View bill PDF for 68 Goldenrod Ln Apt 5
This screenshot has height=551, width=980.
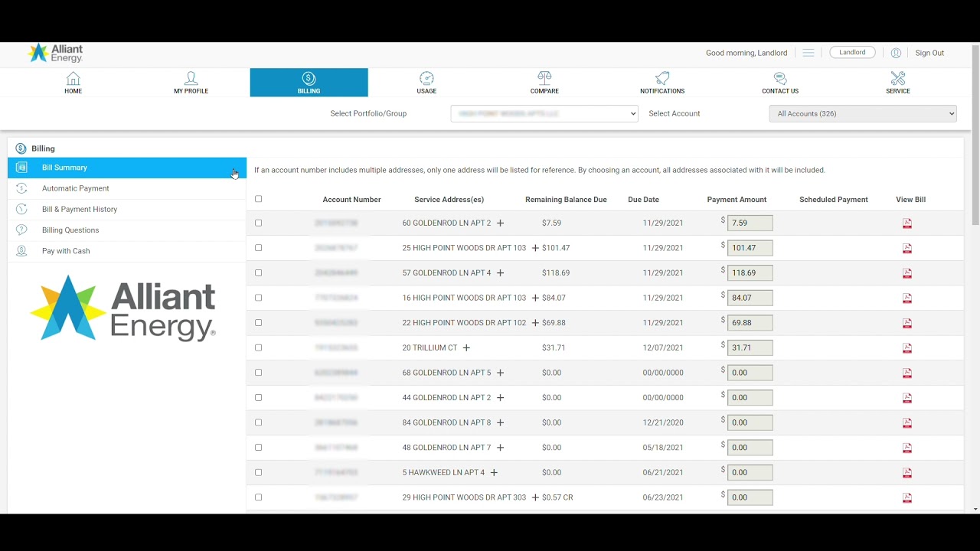point(907,373)
